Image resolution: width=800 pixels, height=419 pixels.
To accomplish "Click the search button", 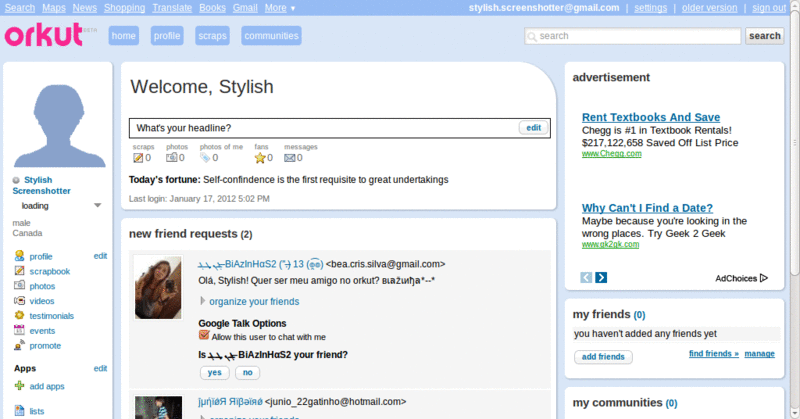I will point(764,36).
